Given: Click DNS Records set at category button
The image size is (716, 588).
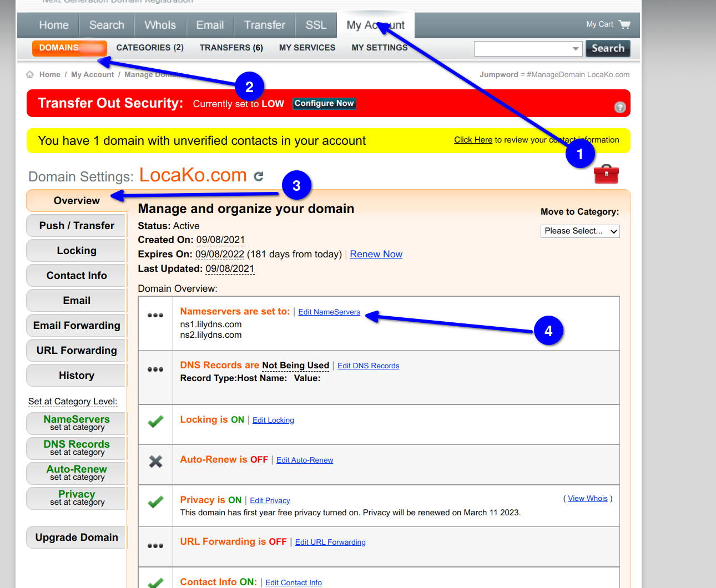Looking at the screenshot, I should (77, 448).
